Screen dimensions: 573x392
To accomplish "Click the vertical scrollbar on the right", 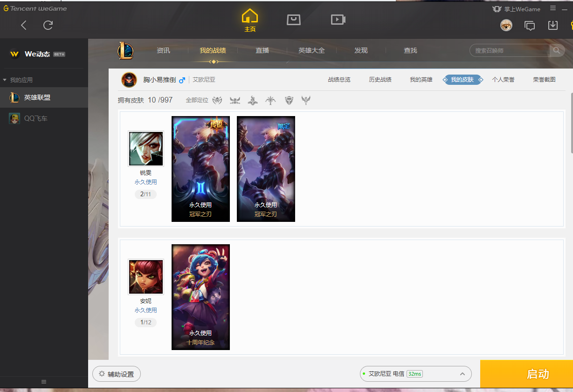I will (571, 123).
